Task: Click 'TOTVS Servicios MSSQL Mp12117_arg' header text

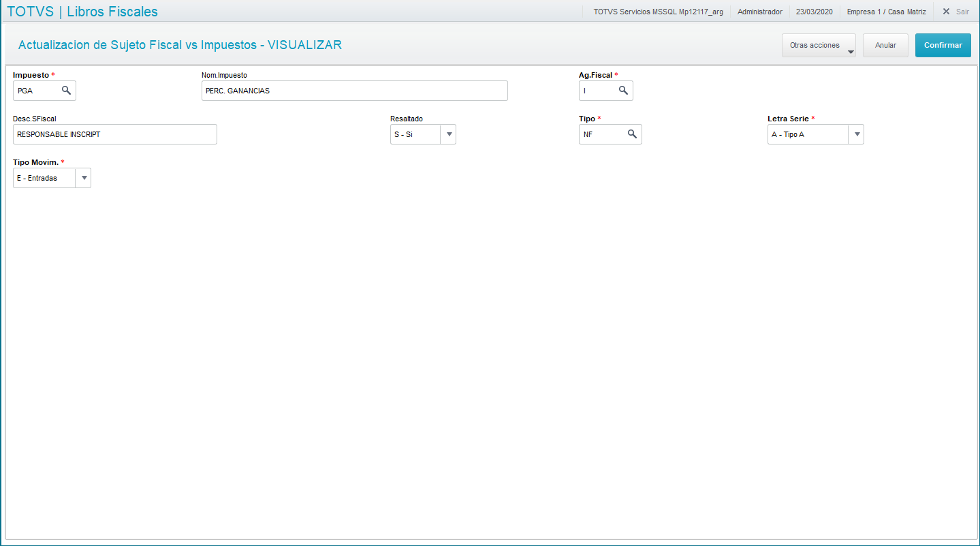Action: click(658, 12)
